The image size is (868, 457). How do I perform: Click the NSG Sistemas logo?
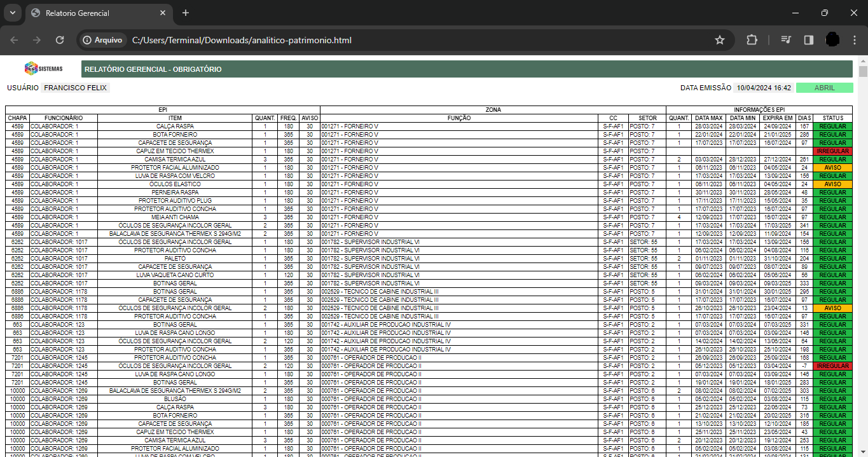tap(43, 69)
